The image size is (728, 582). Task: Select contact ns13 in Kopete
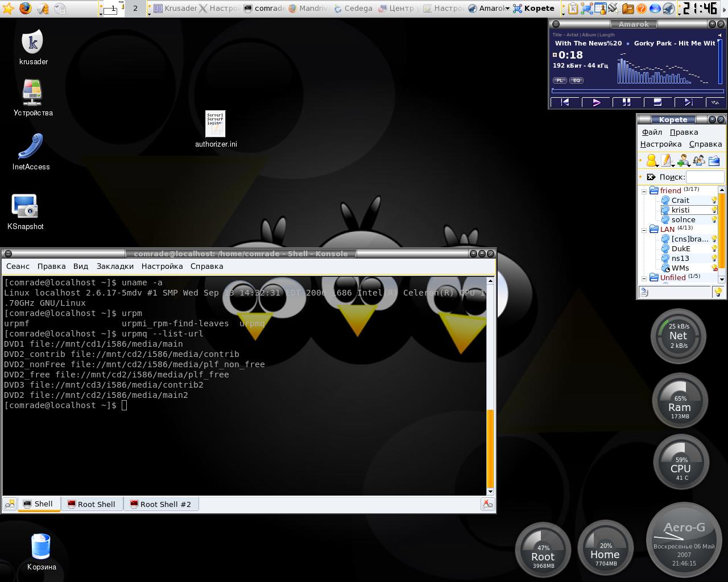coord(680,258)
